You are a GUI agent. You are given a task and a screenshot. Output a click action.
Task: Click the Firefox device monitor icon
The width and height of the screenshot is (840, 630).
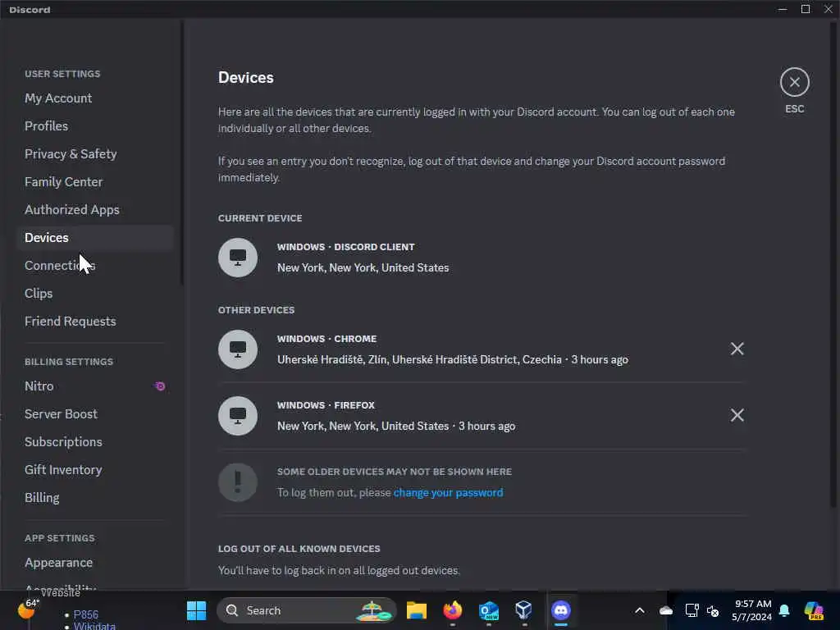(x=238, y=416)
